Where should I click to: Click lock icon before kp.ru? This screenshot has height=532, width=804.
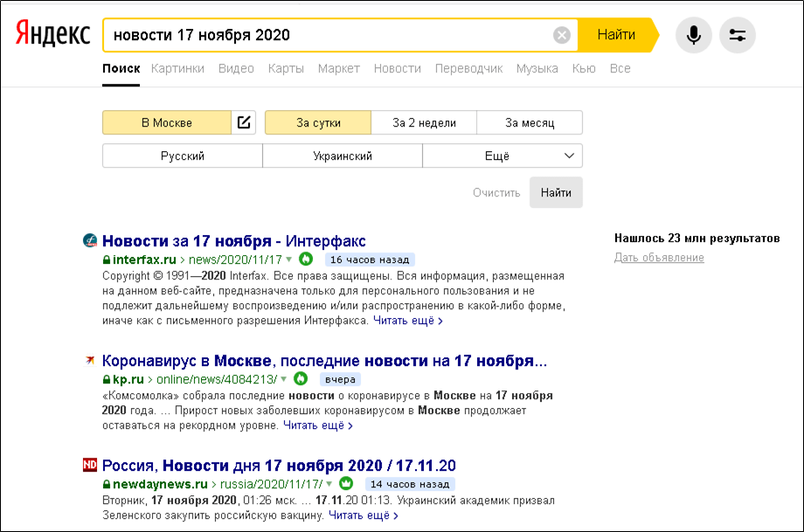click(x=107, y=380)
